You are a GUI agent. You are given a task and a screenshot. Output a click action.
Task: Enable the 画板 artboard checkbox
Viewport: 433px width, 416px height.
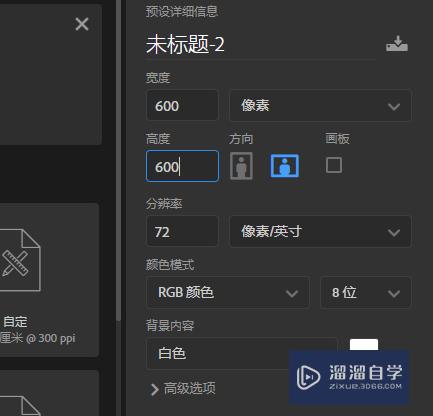[334, 165]
